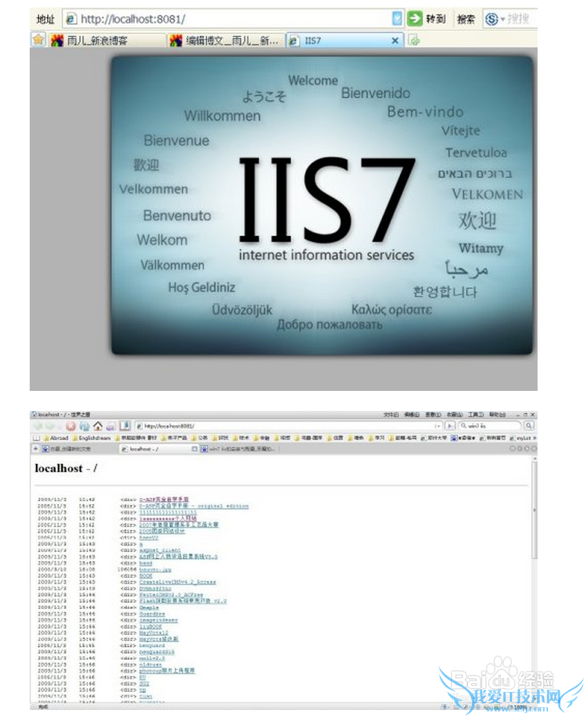Viewport: 588px width, 719px height.
Task: Click the red stop icon in lower browser
Action: click(70, 426)
